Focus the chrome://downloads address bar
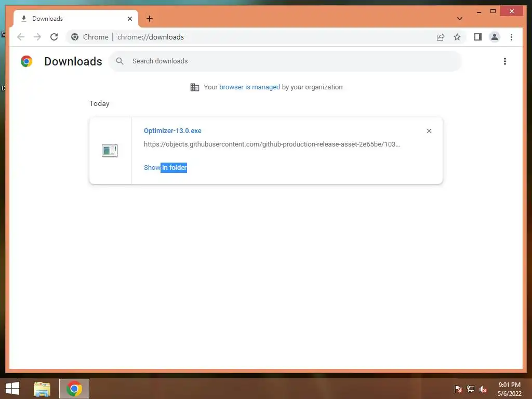The height and width of the screenshot is (399, 532). coord(150,37)
